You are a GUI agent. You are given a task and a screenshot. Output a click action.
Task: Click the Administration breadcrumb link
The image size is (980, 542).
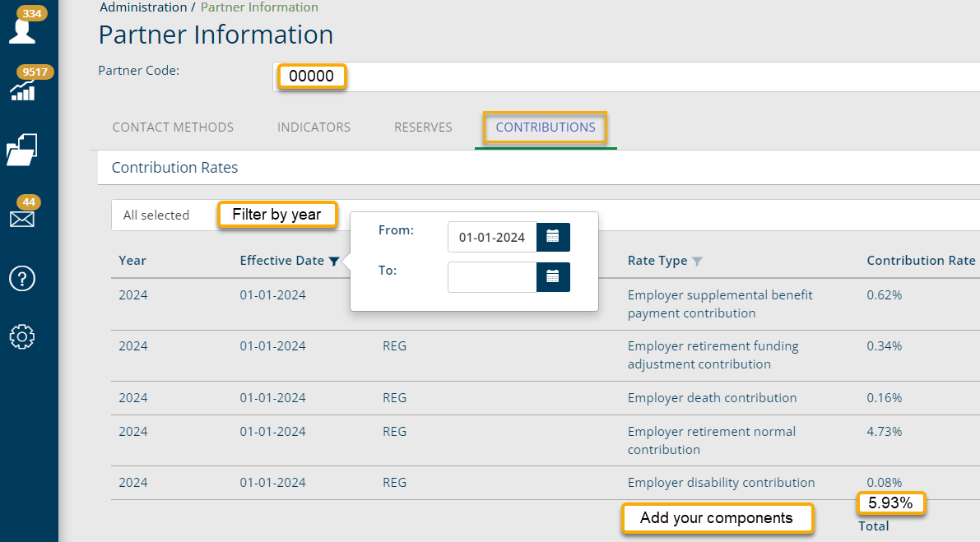click(143, 7)
